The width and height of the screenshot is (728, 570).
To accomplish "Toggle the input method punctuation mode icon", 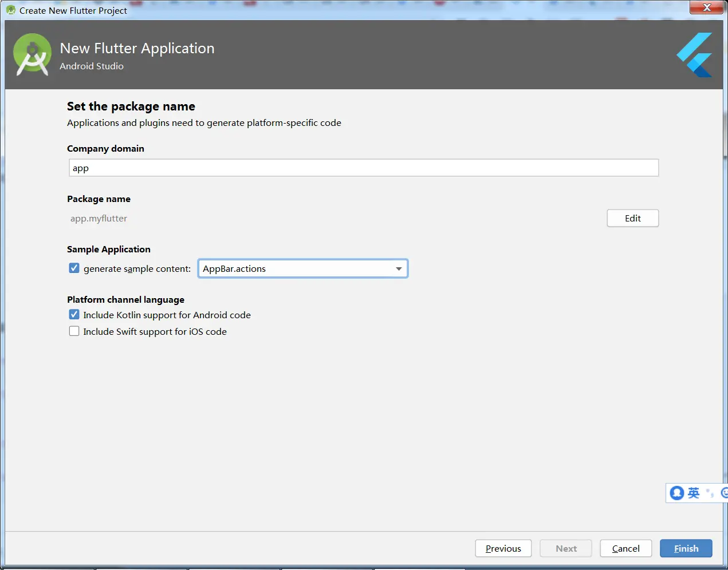I will [710, 493].
